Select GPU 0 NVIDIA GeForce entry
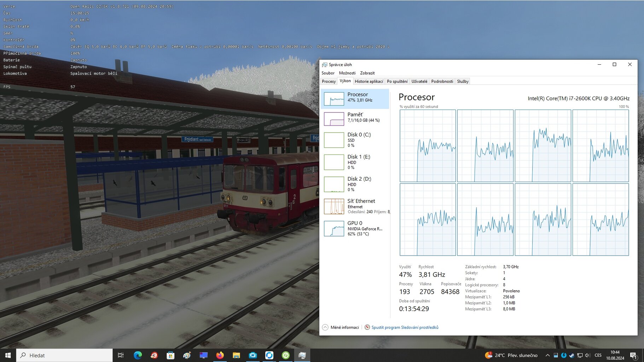The width and height of the screenshot is (644, 362). tap(355, 228)
